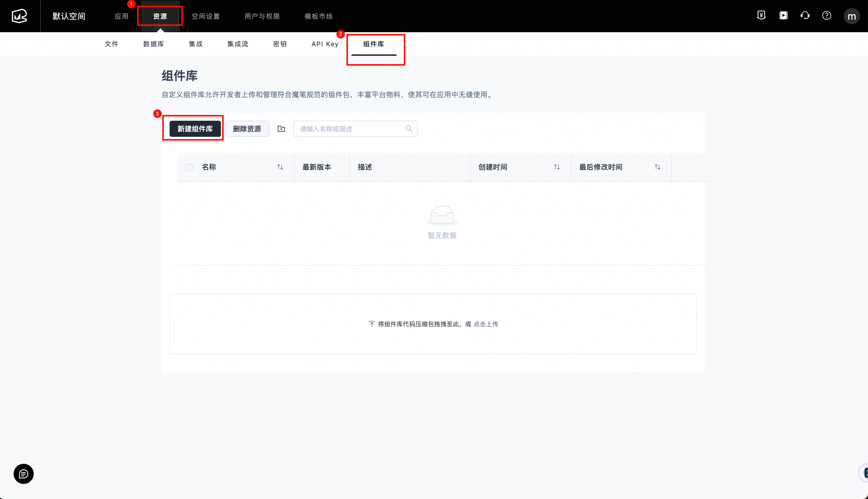Click the Mobi logo icon

click(20, 16)
